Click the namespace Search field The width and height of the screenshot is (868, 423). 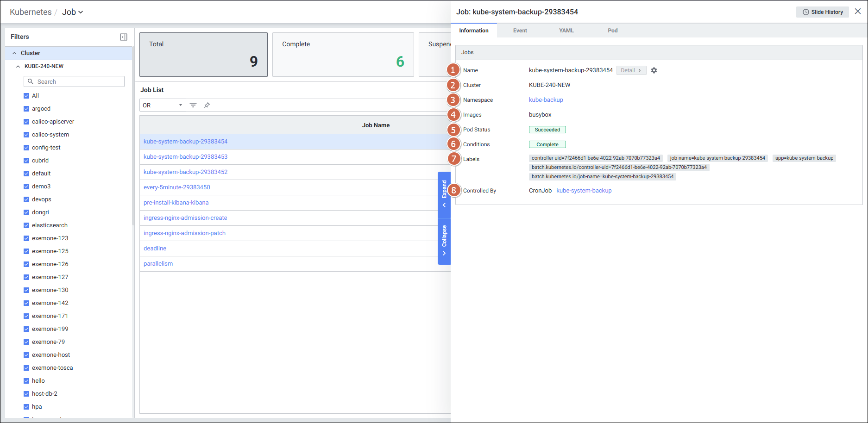pos(74,81)
